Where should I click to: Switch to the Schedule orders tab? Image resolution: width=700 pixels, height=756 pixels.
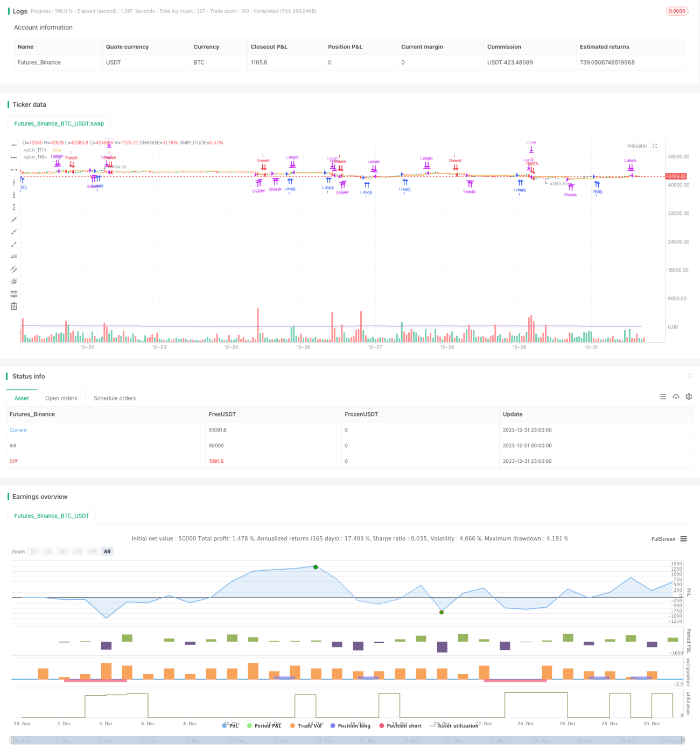tap(115, 398)
